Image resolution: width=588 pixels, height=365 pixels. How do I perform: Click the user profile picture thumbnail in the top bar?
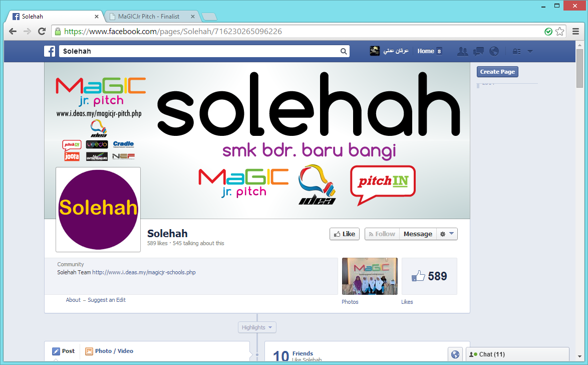375,51
